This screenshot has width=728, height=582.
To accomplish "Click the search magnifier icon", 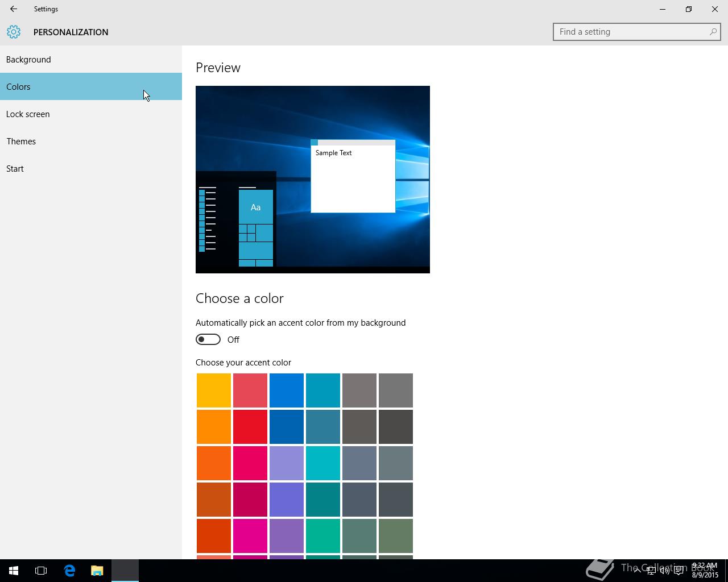I will pos(713,32).
